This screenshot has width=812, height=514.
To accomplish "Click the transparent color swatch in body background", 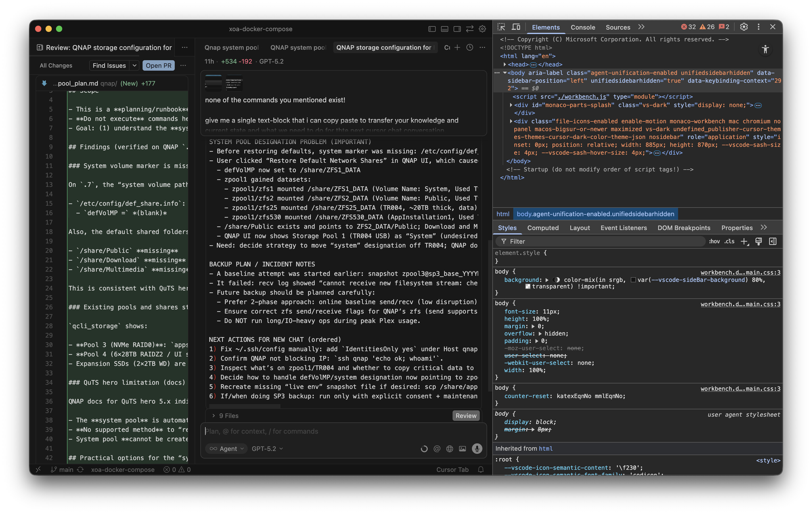I will (528, 287).
